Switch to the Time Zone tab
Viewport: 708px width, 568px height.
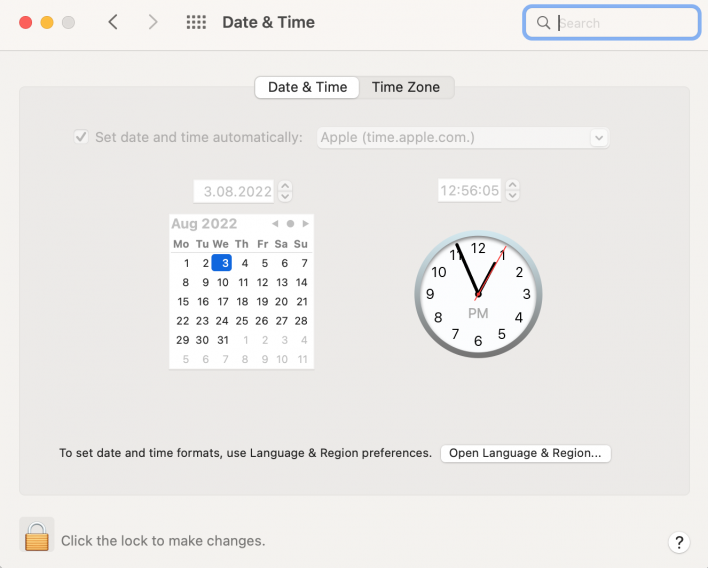(406, 87)
